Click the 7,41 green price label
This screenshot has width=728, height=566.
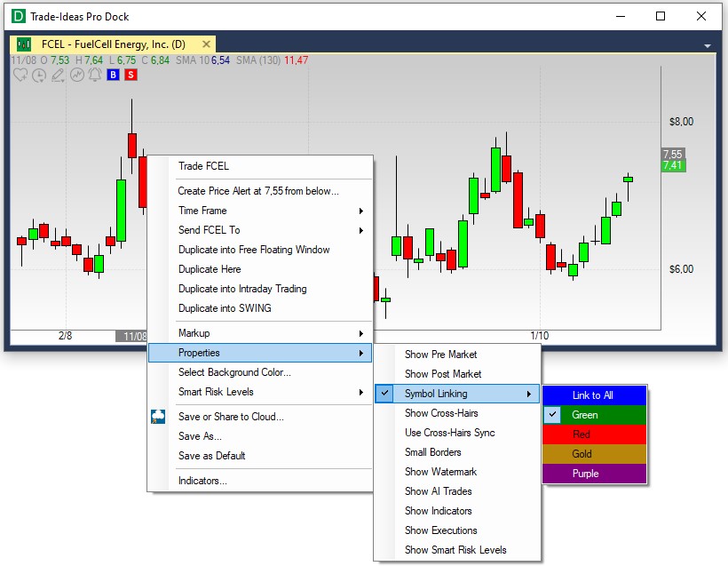673,165
